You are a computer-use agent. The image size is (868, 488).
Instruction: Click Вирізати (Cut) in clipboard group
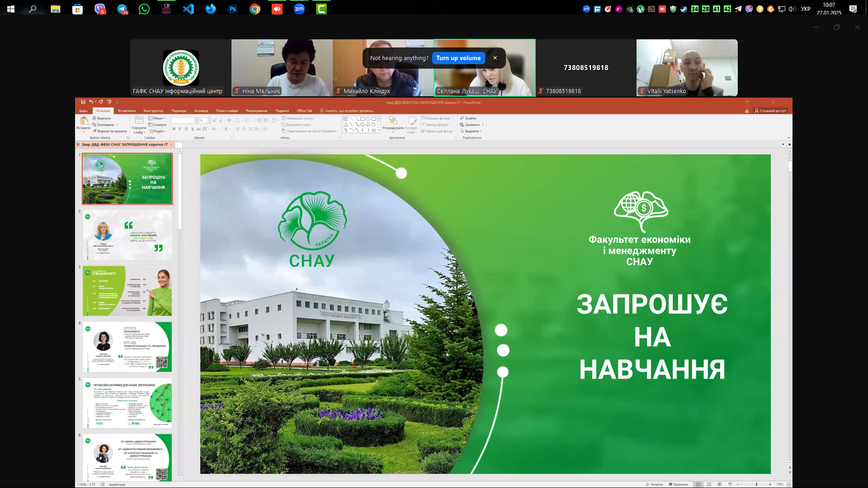102,118
